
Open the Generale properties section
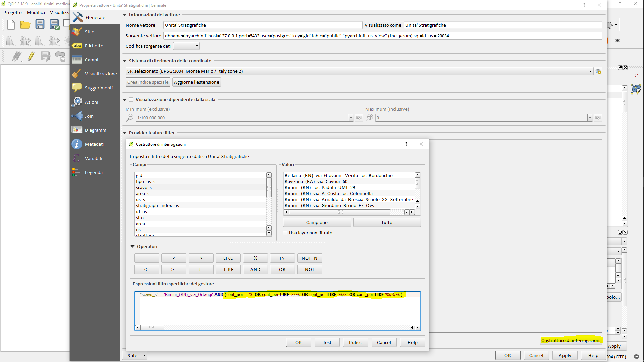(x=95, y=17)
